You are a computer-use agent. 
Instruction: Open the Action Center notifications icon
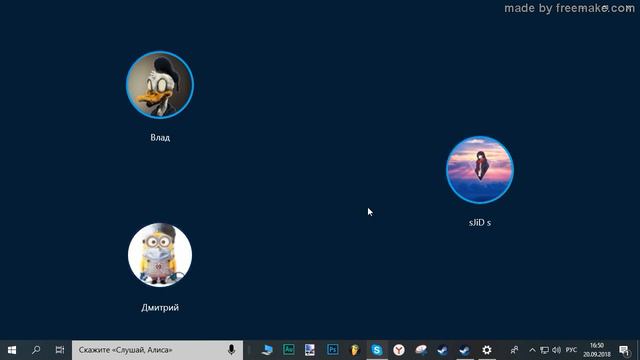pos(624,350)
